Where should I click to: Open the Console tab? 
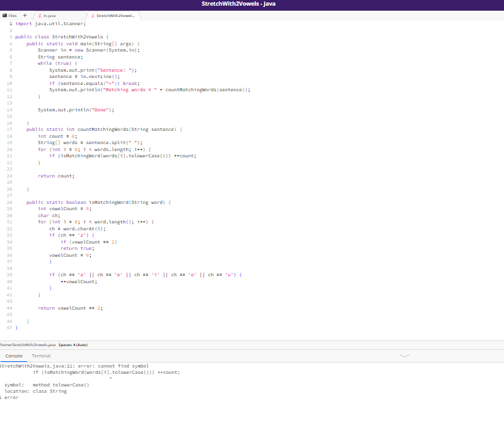pyautogui.click(x=14, y=356)
